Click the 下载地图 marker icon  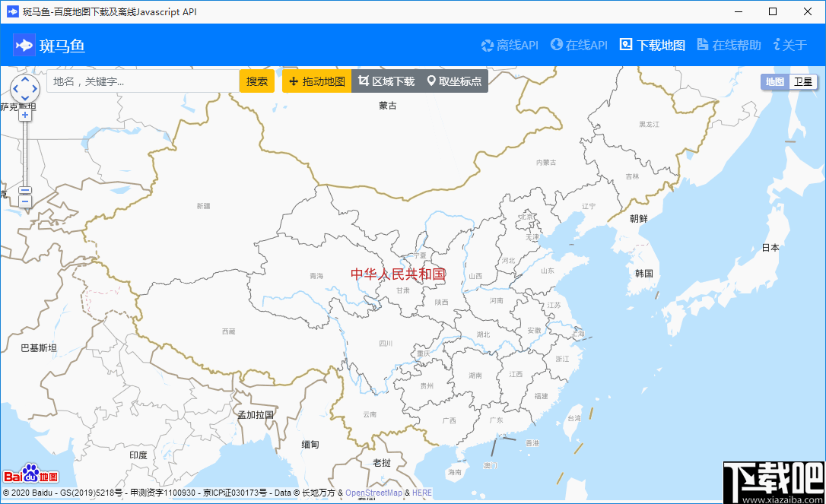point(625,46)
